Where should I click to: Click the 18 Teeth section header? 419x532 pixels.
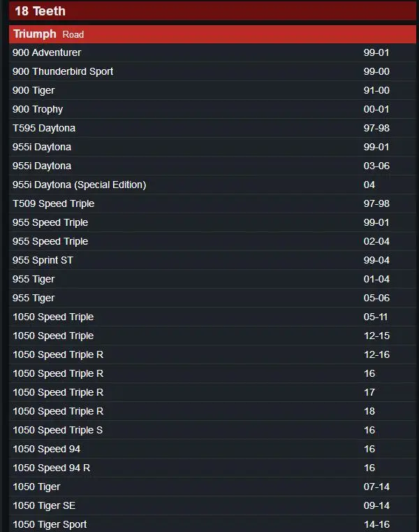(x=40, y=11)
